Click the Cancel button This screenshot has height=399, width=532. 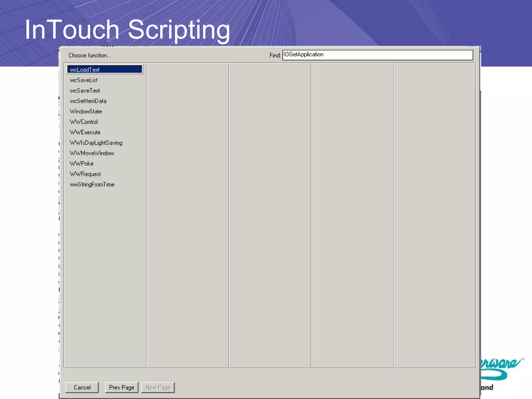[x=82, y=387]
